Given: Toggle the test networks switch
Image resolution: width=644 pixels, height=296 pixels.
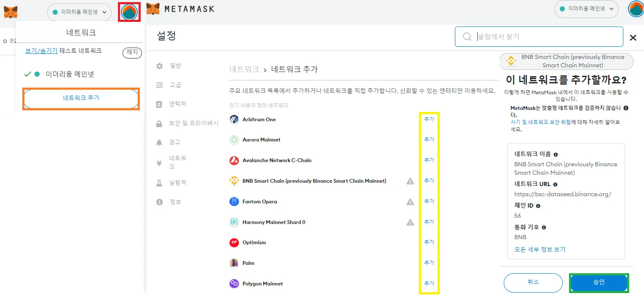Looking at the screenshot, I should coord(132,52).
